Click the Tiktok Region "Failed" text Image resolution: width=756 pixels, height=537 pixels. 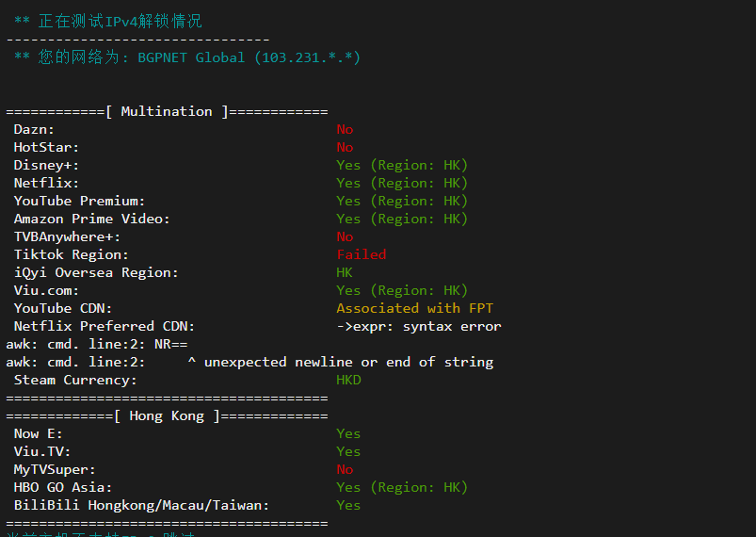click(x=362, y=254)
